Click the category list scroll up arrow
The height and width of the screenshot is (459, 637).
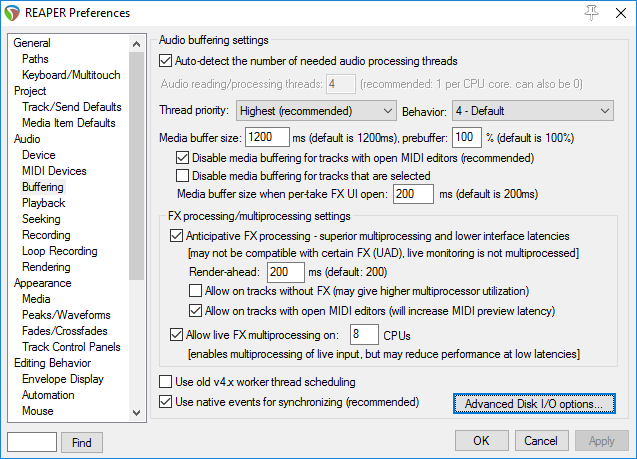(136, 44)
